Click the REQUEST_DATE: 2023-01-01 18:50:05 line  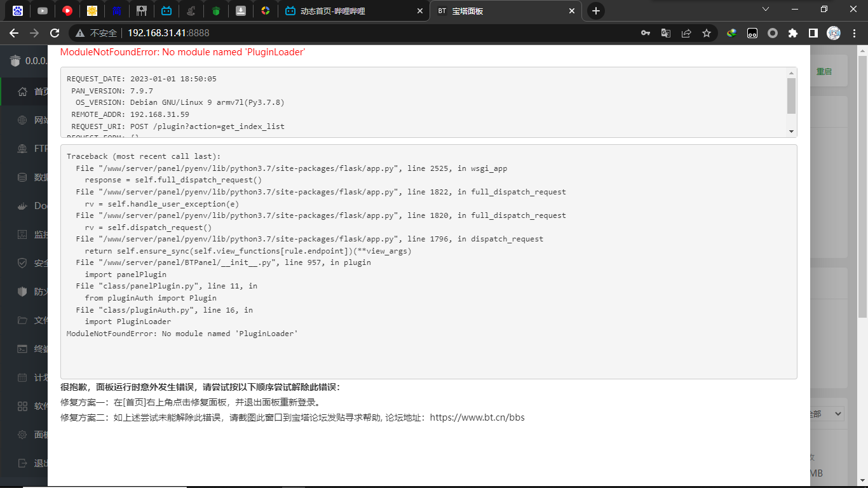coord(142,79)
